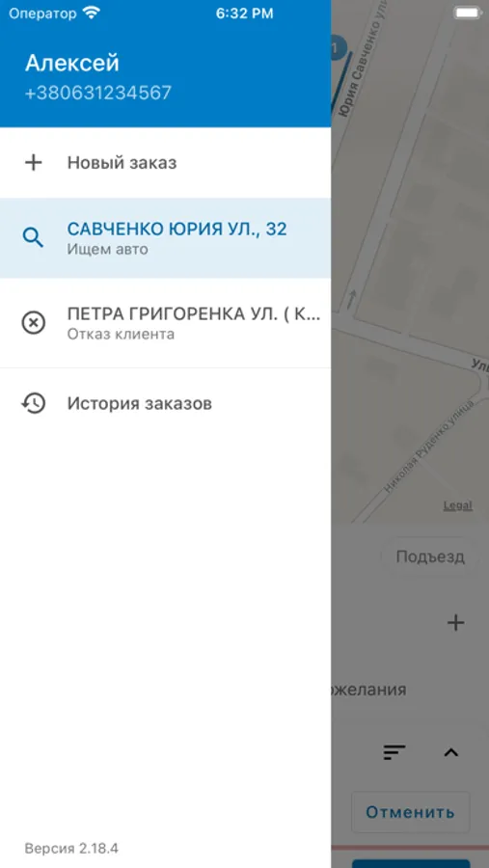Open the Новый заказ menu item
The height and width of the screenshot is (868, 489).
(x=166, y=163)
